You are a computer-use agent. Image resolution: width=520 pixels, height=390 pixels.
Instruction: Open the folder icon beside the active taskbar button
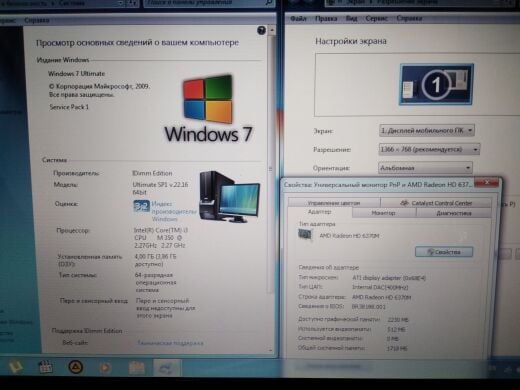pyautogui.click(x=137, y=368)
